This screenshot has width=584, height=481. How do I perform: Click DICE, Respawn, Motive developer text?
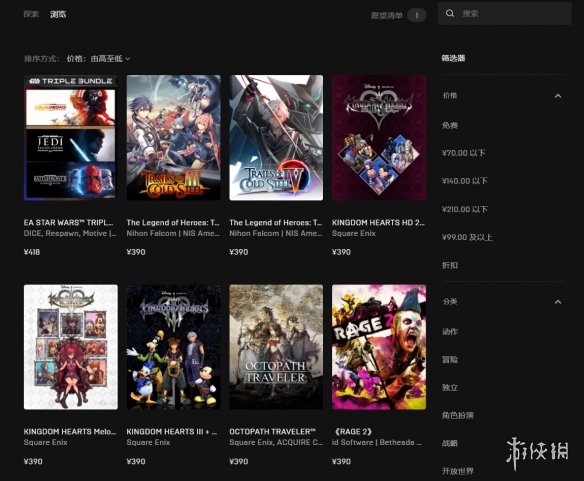point(70,233)
